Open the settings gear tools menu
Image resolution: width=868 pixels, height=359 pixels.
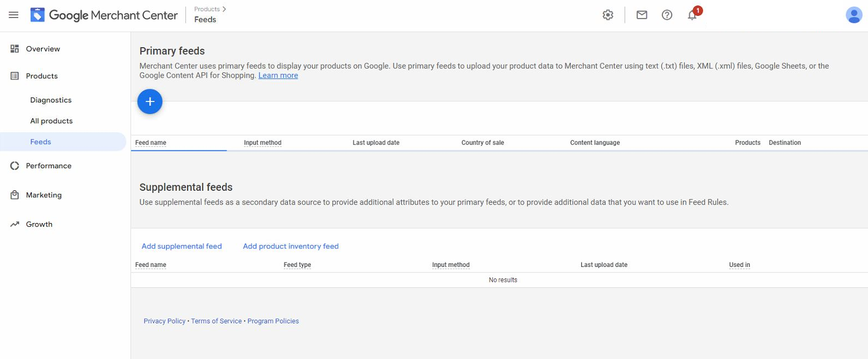click(608, 15)
